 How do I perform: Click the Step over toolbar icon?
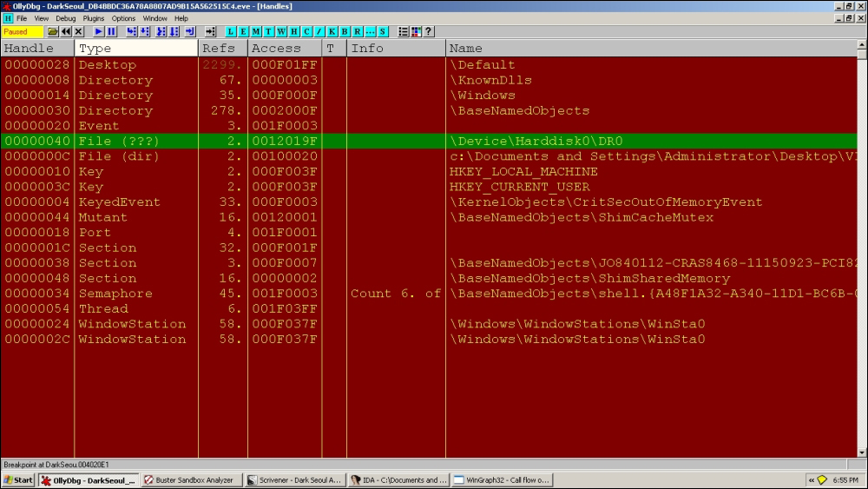click(145, 31)
